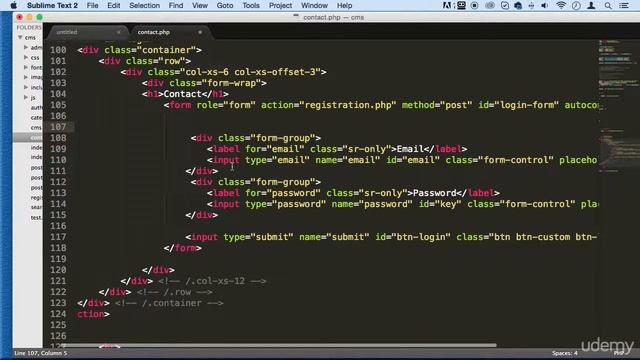The width and height of the screenshot is (640, 360).
Task: Open the test file in sidebar
Action: pyautogui.click(x=36, y=218)
